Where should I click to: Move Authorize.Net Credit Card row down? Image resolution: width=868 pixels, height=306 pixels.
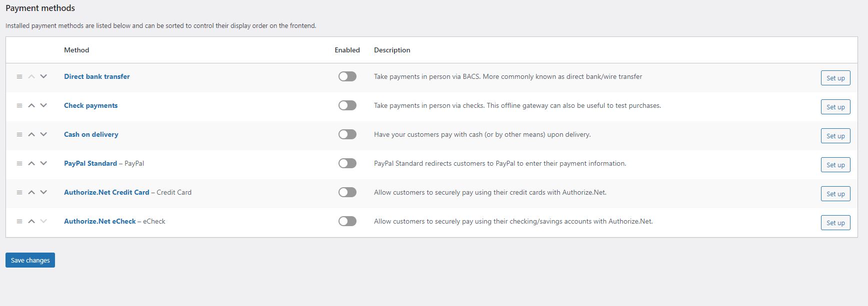tap(43, 193)
